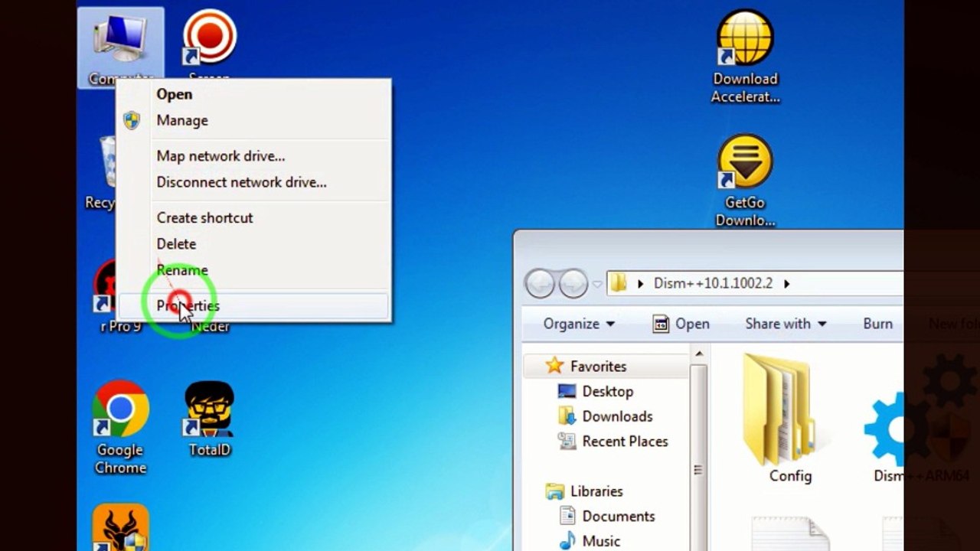
Task: Select the Download Accelerator desktop shortcut
Action: tap(745, 57)
